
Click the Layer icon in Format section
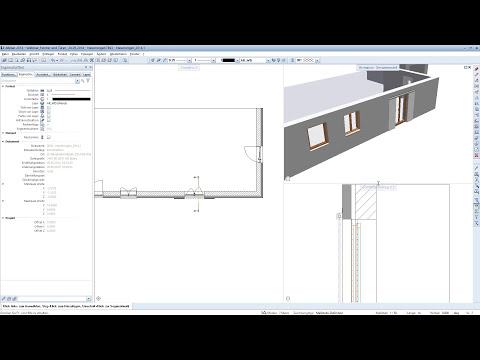(42, 103)
